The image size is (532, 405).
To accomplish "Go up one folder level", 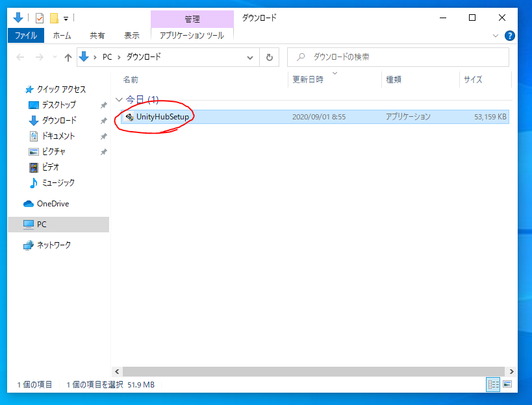I will pyautogui.click(x=68, y=57).
